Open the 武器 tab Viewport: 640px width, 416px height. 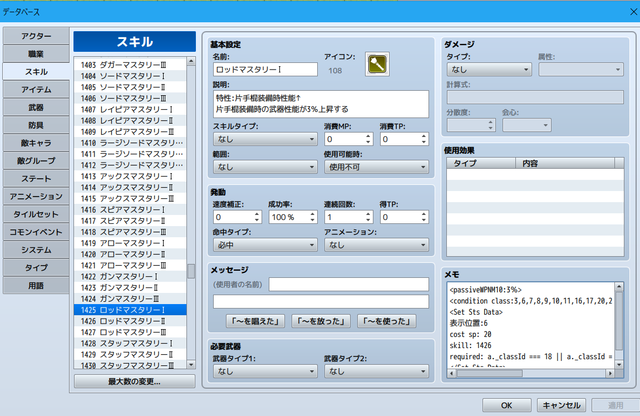click(x=36, y=107)
